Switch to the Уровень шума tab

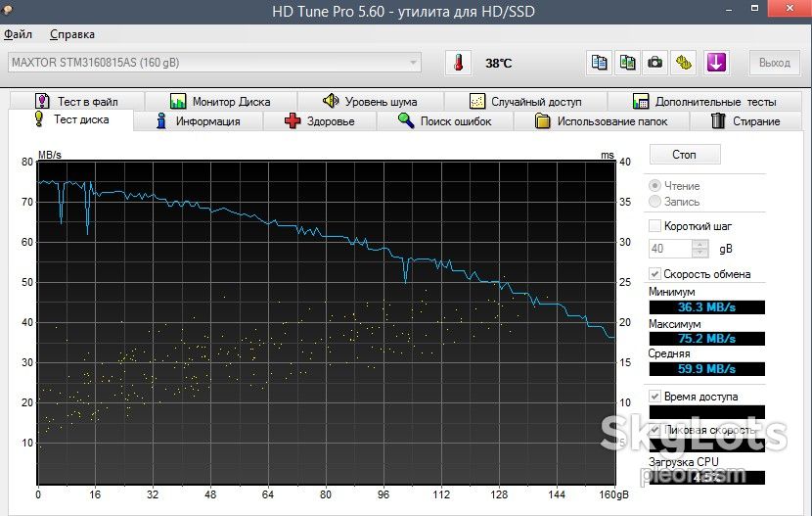tap(370, 101)
